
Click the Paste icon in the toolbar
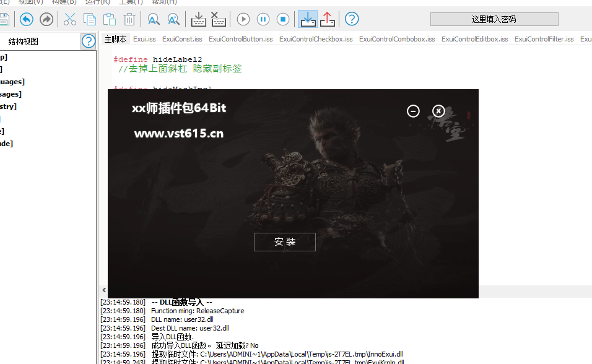110,19
